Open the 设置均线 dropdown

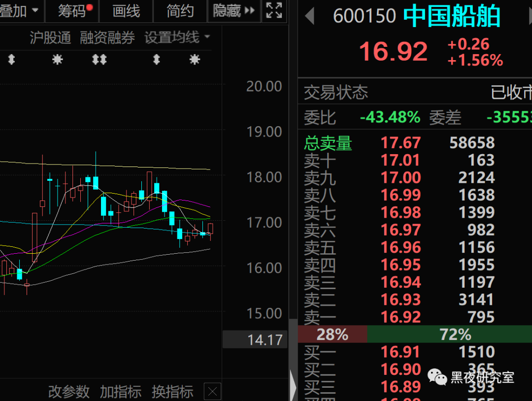(x=177, y=37)
